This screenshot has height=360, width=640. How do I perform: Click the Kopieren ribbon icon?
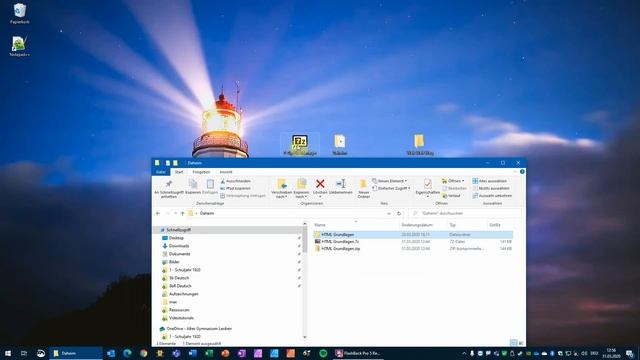[193, 187]
